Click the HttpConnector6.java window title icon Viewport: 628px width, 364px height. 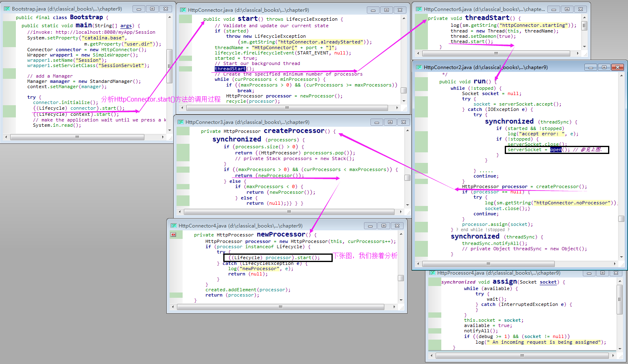point(419,9)
